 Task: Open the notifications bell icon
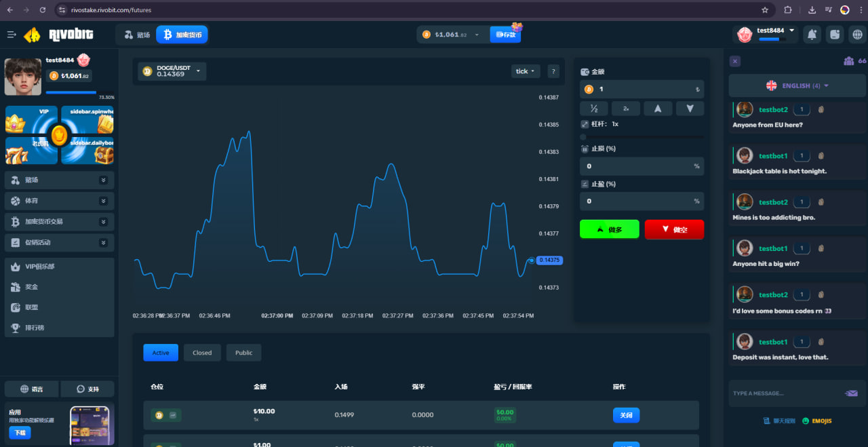coord(811,34)
